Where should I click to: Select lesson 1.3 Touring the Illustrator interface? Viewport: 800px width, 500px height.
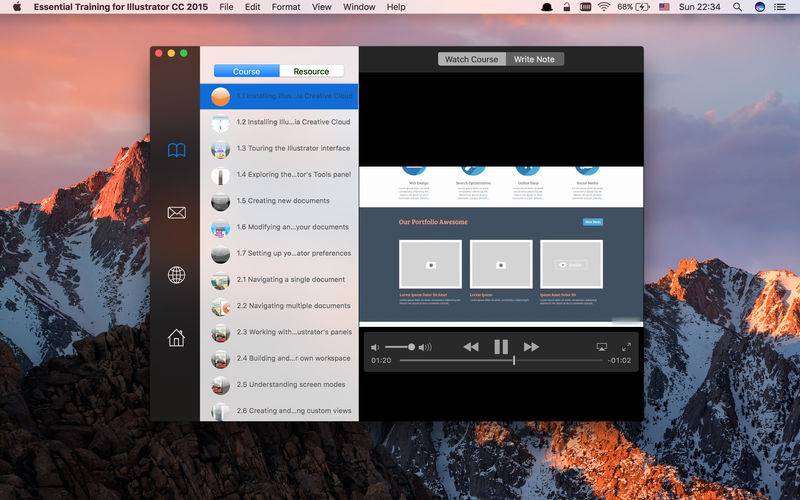click(x=279, y=148)
